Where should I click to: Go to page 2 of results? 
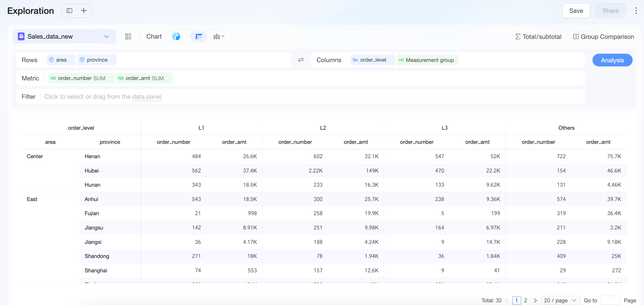click(525, 300)
